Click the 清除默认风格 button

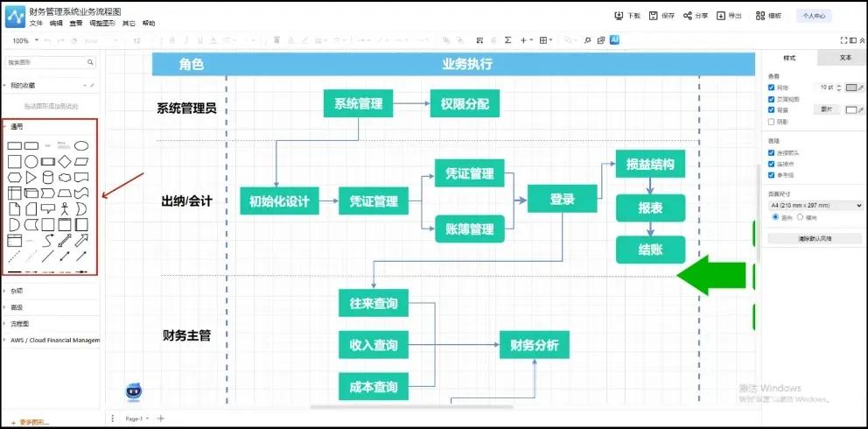point(815,239)
